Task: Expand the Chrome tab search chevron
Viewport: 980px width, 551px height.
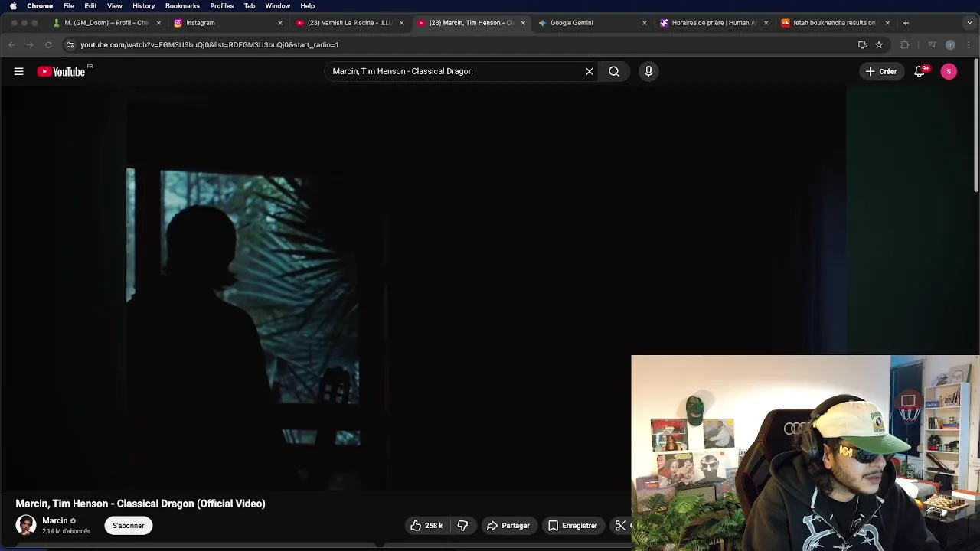Action: click(969, 23)
